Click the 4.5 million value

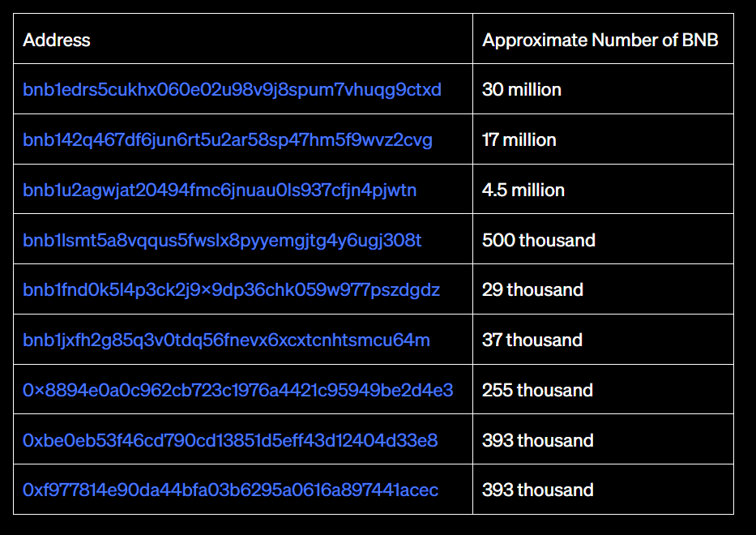(x=523, y=190)
